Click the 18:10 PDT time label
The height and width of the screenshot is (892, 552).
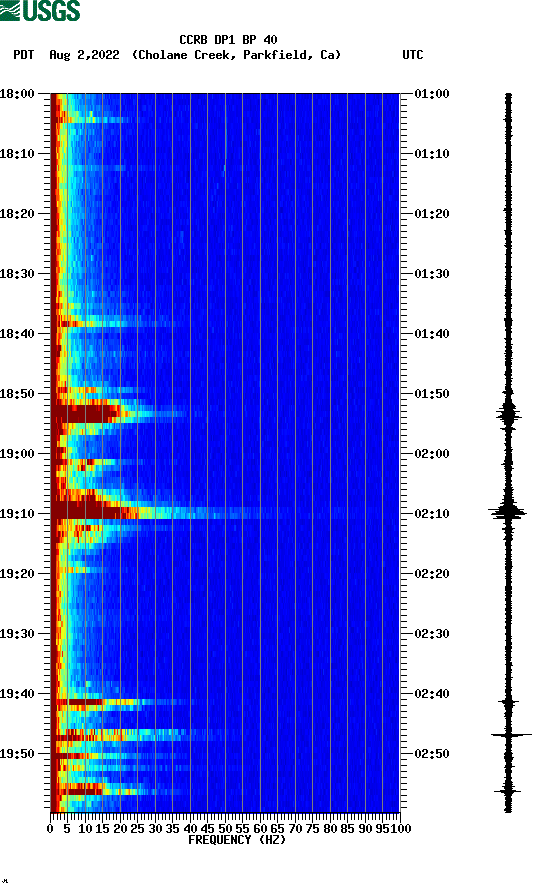pyautogui.click(x=17, y=154)
